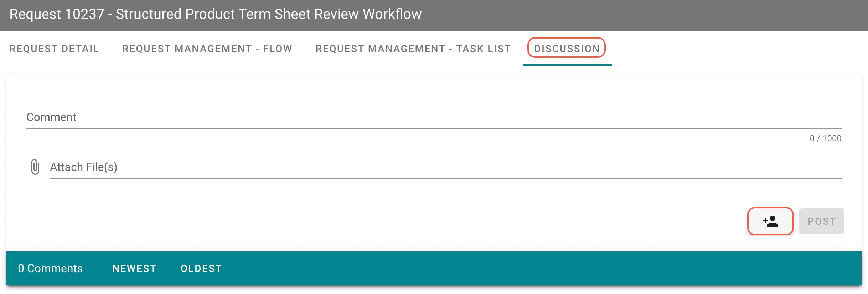Viewport: 868px width, 294px height.
Task: Click the comment underline area
Action: pyautogui.click(x=428, y=129)
